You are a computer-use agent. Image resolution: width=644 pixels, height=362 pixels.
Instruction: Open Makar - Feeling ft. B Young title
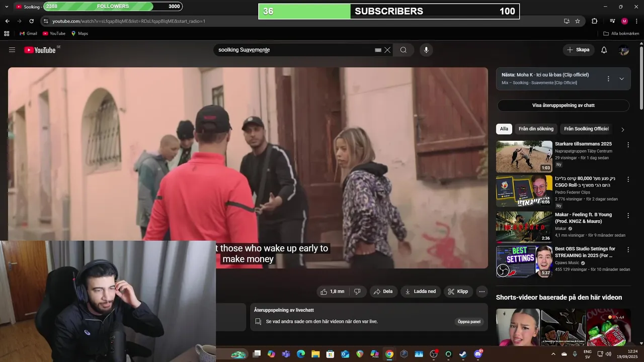[x=583, y=218]
